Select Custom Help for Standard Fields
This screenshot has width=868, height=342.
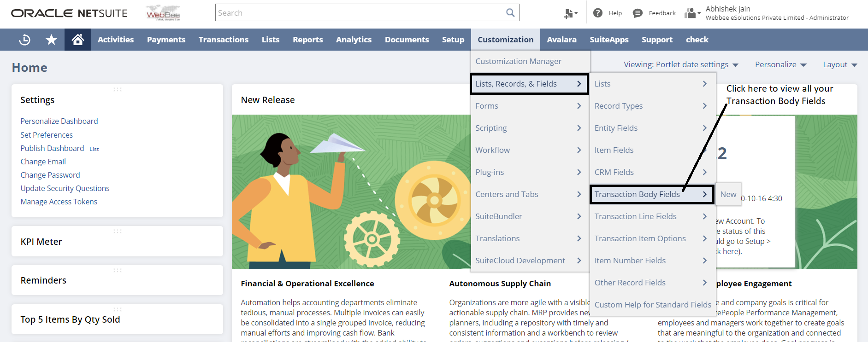(652, 305)
